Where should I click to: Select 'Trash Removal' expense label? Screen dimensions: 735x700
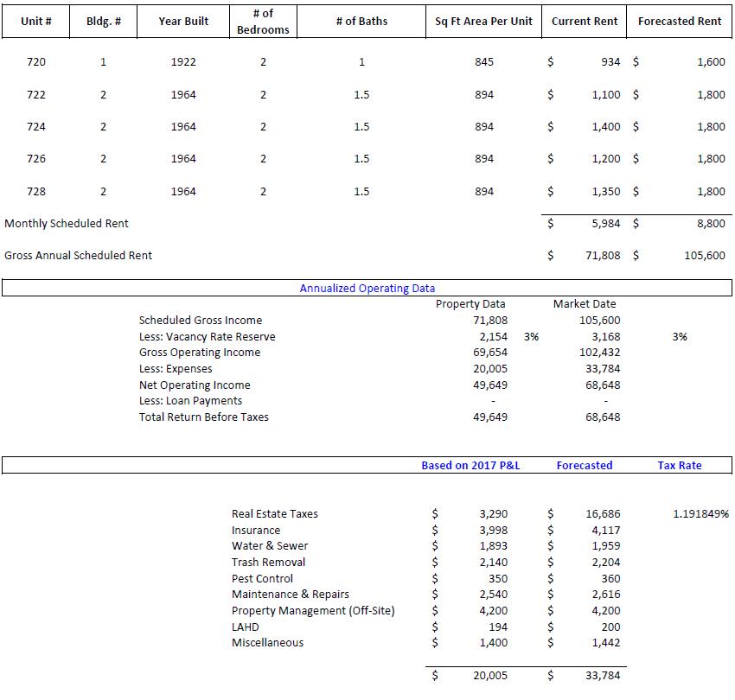pyautogui.click(x=268, y=563)
